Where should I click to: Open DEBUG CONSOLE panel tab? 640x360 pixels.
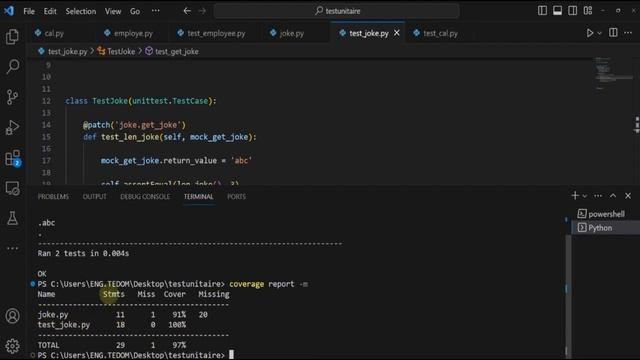(145, 197)
